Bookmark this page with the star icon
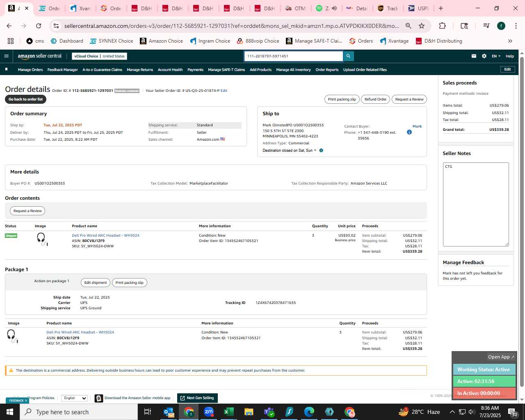Viewport: 525px width, 420px height. pos(421,26)
